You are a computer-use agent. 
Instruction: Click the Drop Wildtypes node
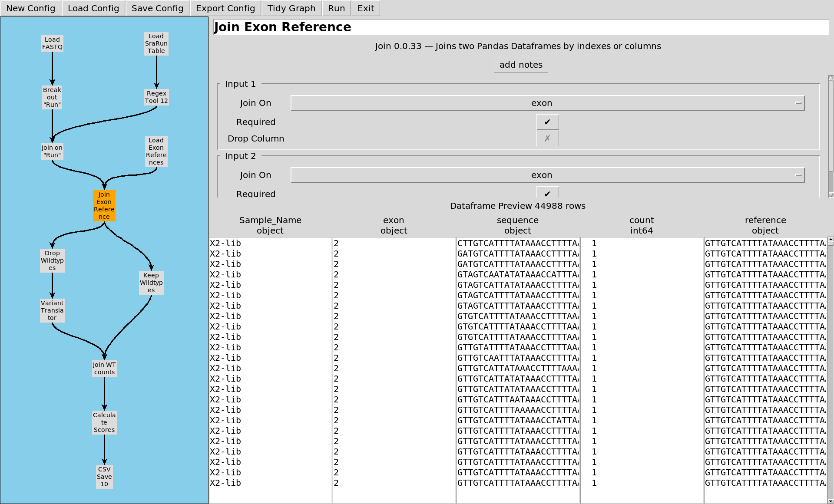point(52,260)
